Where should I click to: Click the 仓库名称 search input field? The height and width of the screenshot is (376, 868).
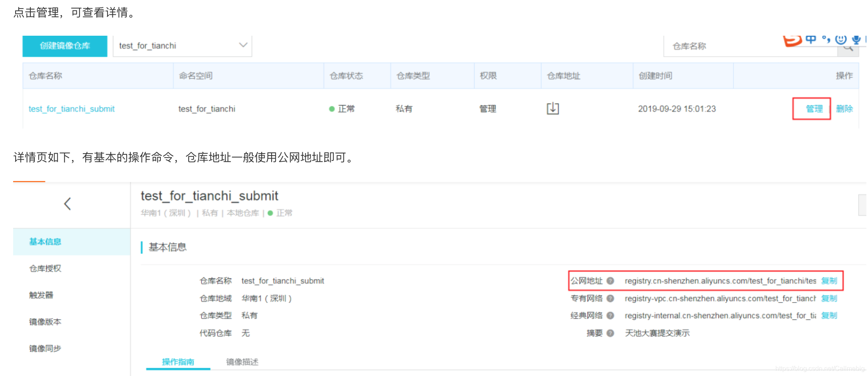(x=751, y=46)
